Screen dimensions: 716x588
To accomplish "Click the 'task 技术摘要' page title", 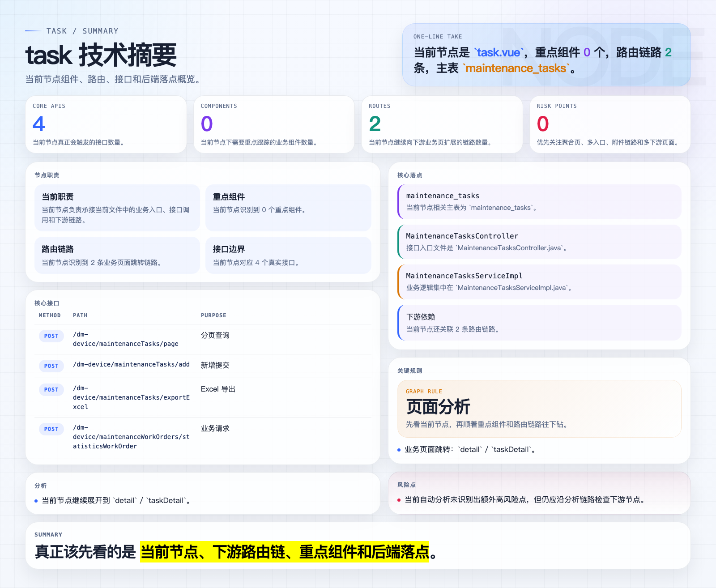I will click(101, 55).
